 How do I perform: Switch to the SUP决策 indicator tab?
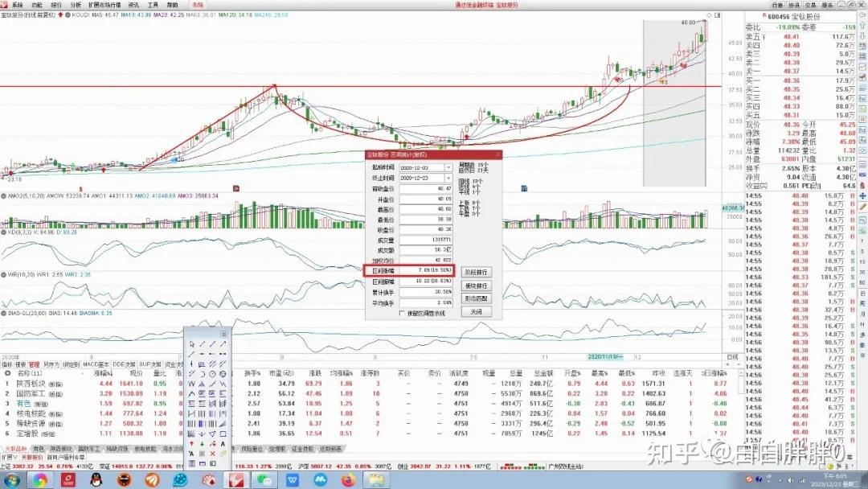tap(149, 365)
